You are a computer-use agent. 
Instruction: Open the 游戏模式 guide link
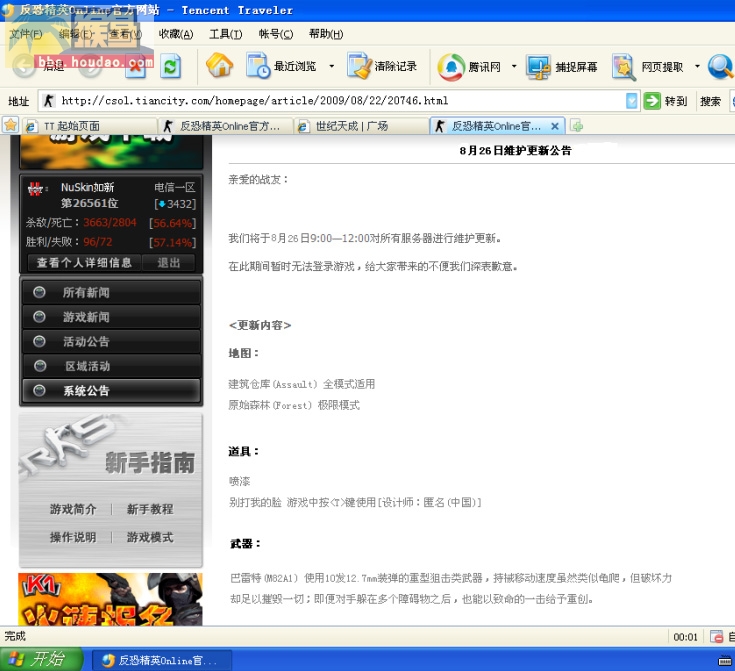pos(150,537)
